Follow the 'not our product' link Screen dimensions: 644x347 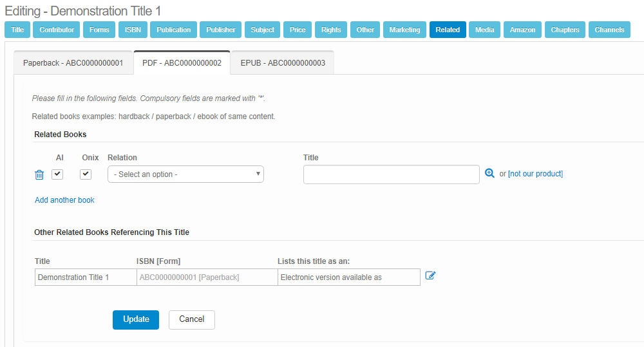click(535, 174)
